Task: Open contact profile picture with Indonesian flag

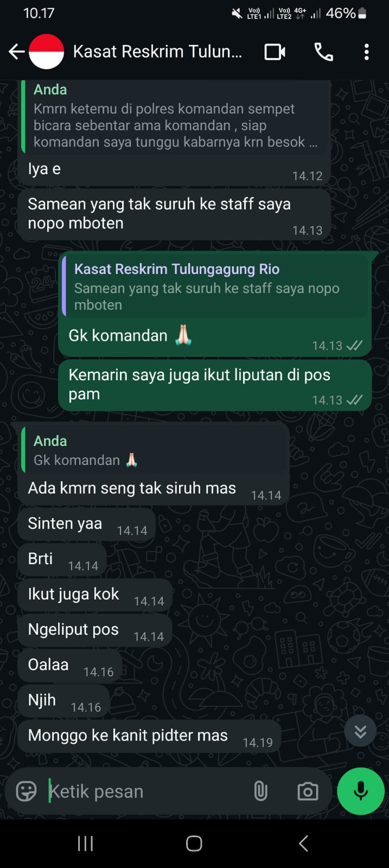Action: (x=46, y=52)
